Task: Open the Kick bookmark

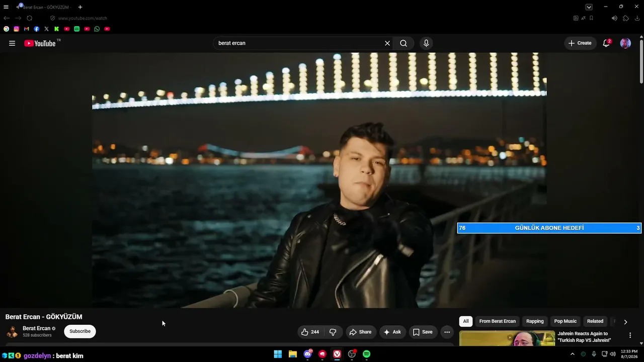Action: (x=56, y=29)
